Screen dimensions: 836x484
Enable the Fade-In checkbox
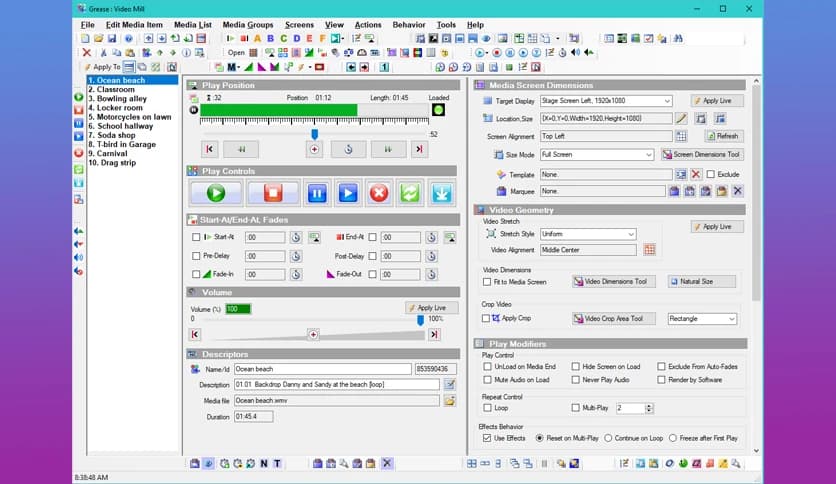point(196,274)
